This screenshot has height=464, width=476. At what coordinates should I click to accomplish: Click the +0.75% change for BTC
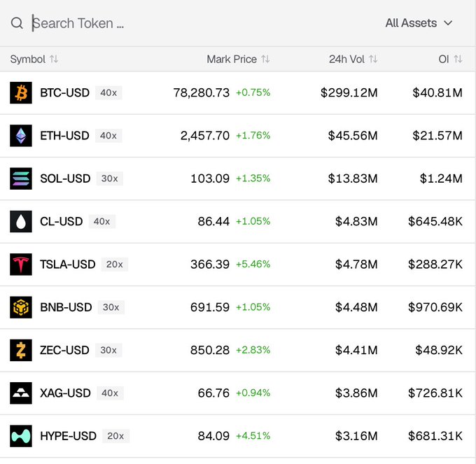point(253,92)
